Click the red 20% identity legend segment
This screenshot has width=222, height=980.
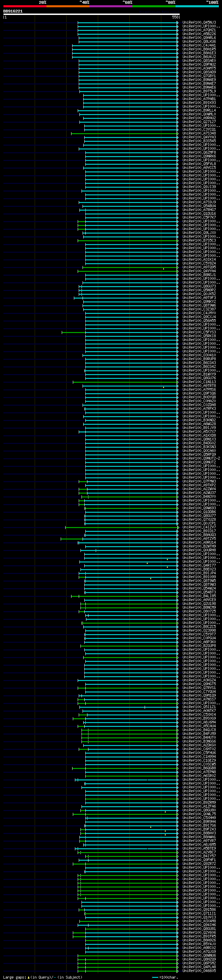25,6
